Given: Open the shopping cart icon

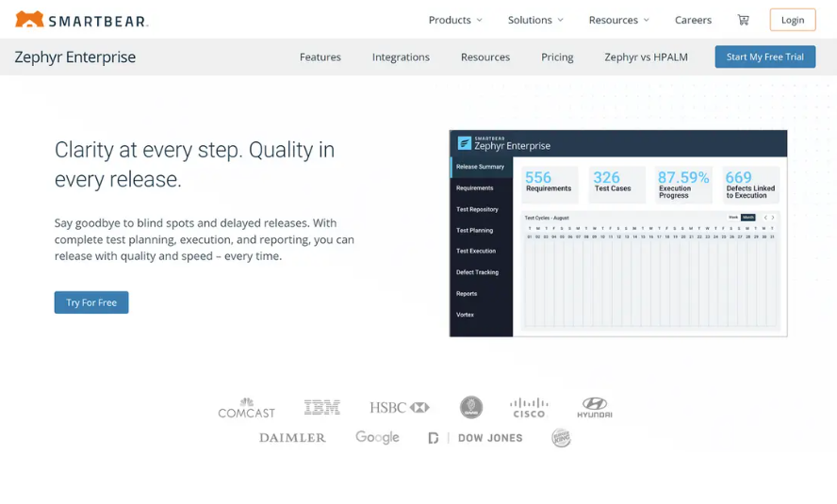Looking at the screenshot, I should click(x=743, y=20).
